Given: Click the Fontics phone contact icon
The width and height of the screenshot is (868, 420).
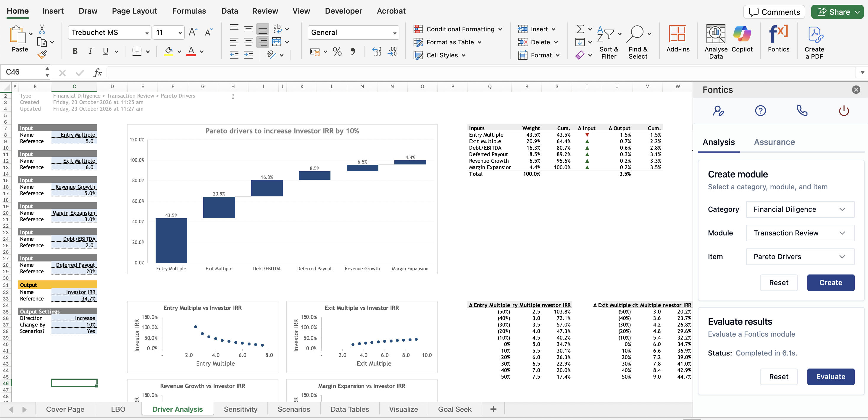Looking at the screenshot, I should (802, 111).
